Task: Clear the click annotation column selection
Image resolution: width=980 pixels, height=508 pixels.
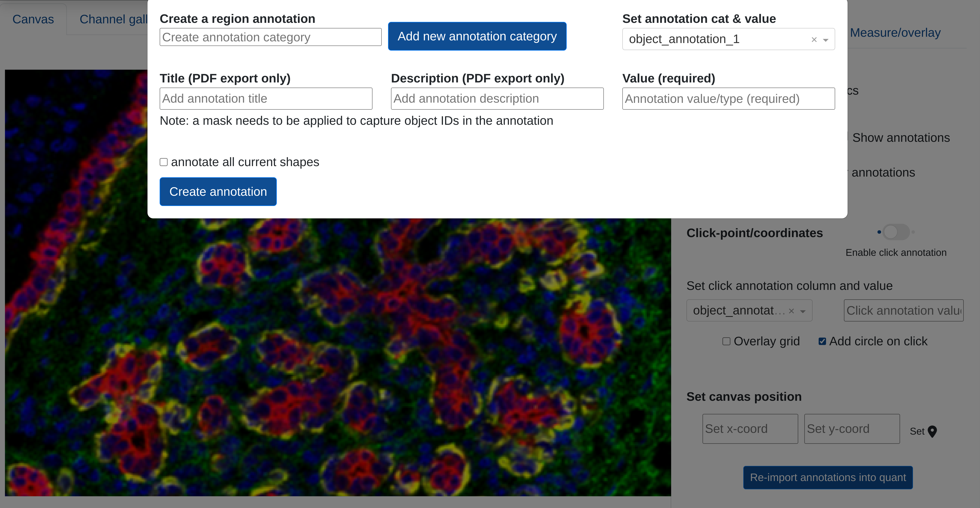Action: pyautogui.click(x=791, y=311)
